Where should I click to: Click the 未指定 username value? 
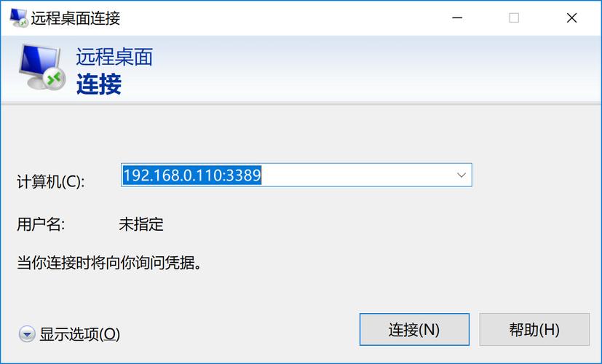(x=141, y=223)
